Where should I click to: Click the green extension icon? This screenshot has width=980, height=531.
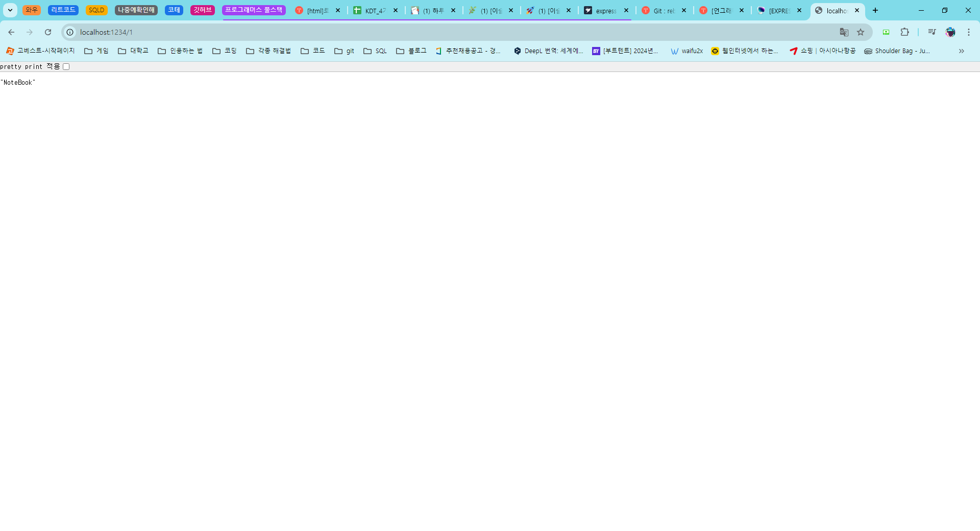point(886,32)
